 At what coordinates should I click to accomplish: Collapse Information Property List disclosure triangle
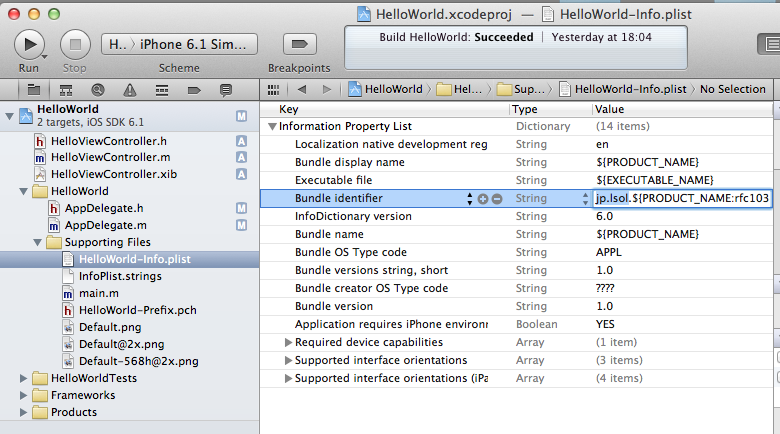(x=272, y=127)
